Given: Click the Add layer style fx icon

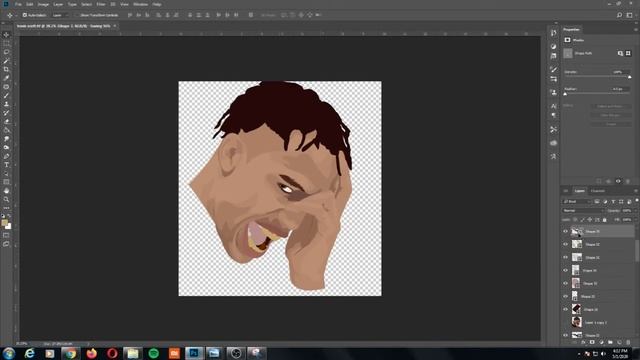Looking at the screenshot, I should [583, 342].
